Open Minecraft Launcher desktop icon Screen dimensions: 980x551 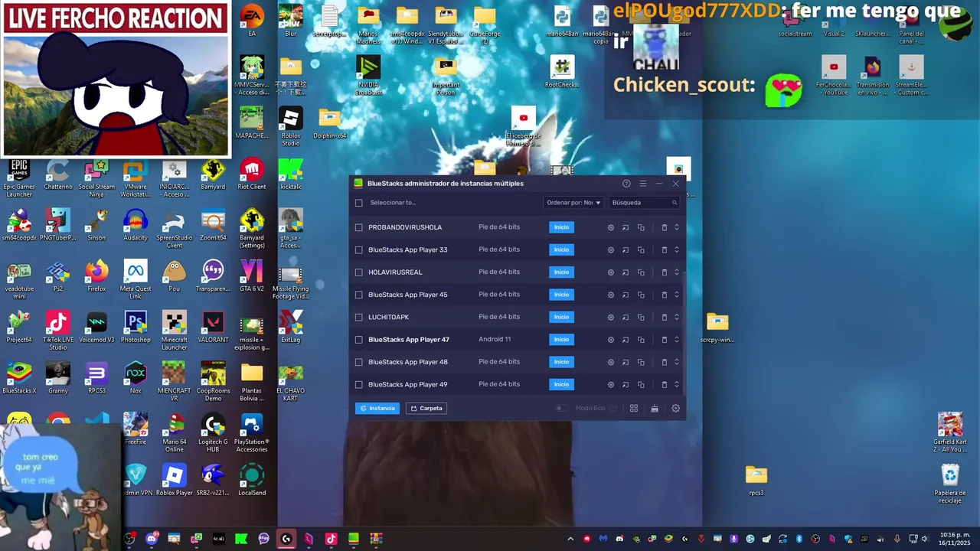pos(174,331)
